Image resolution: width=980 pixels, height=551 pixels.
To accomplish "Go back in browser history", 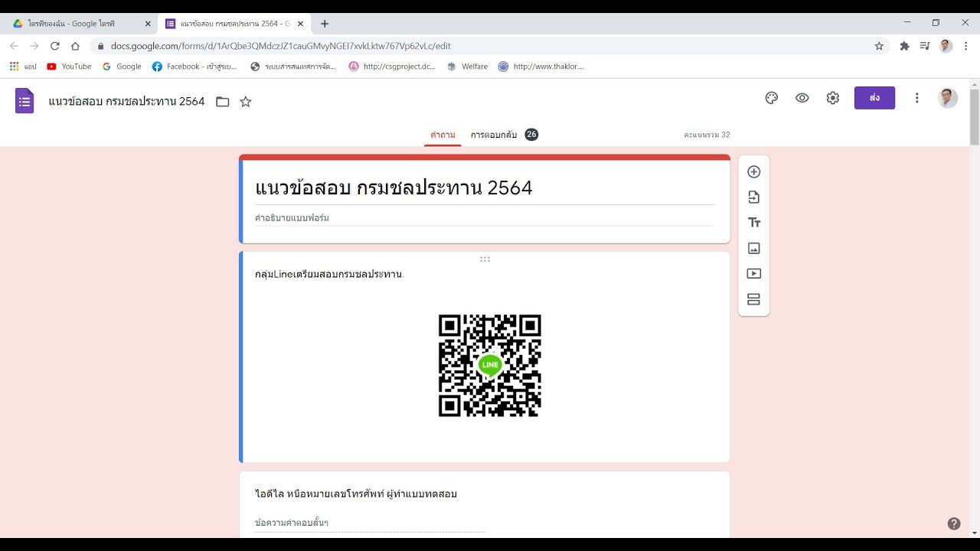I will click(x=14, y=46).
